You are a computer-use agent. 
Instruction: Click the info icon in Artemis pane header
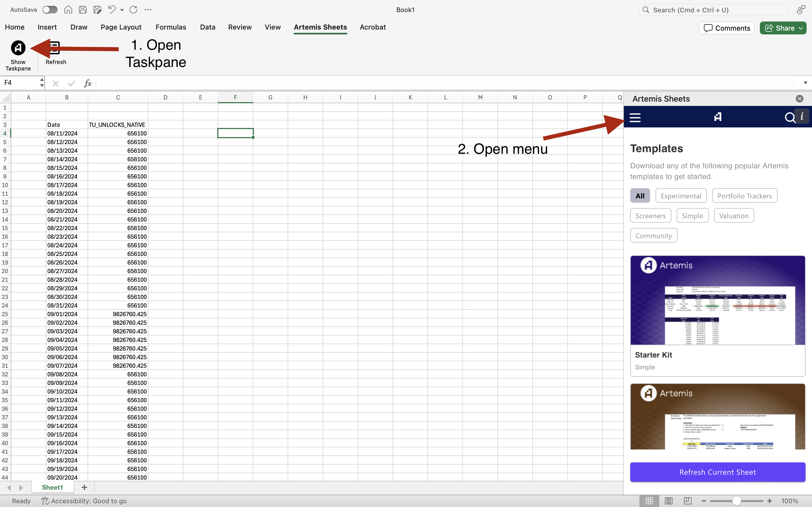[802, 116]
